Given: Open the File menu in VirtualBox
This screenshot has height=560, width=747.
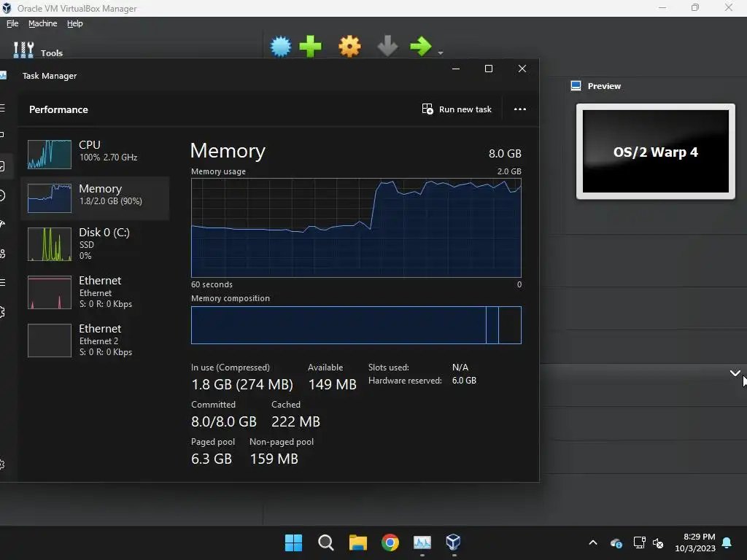Looking at the screenshot, I should pos(12,23).
